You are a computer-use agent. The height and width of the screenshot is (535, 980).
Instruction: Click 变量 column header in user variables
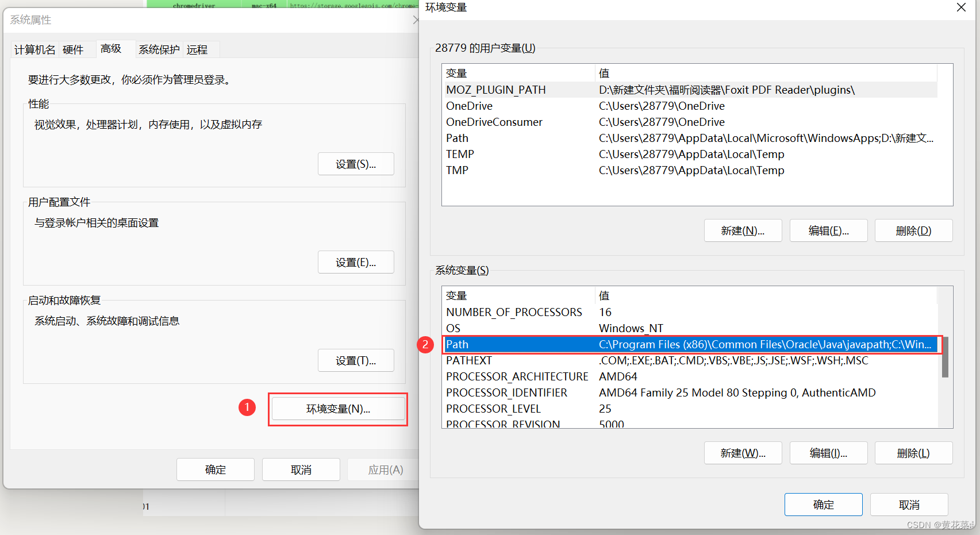(518, 73)
